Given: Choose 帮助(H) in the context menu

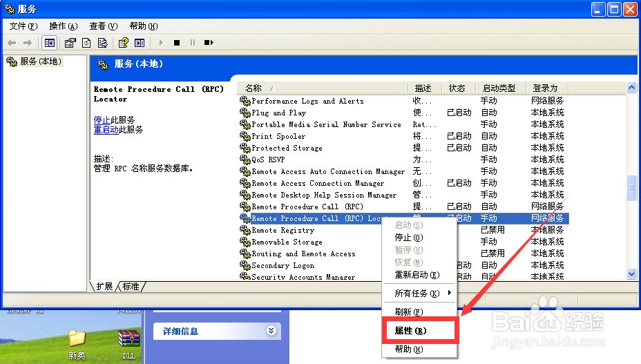Looking at the screenshot, I should coord(419,349).
